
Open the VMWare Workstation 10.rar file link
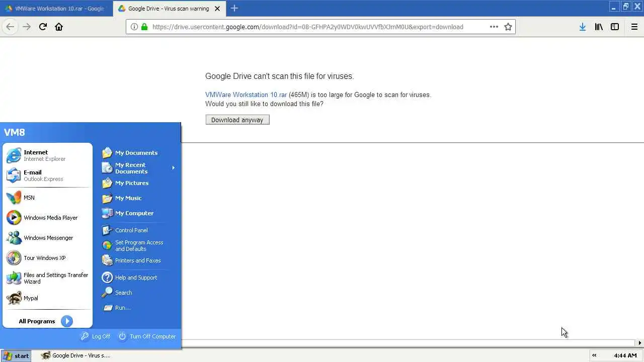pos(246,95)
